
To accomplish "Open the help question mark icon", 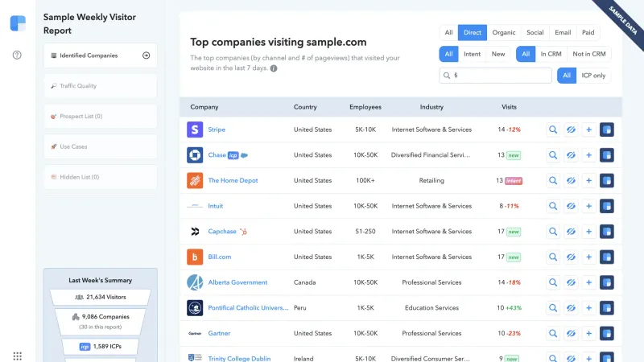I will click(x=17, y=55).
